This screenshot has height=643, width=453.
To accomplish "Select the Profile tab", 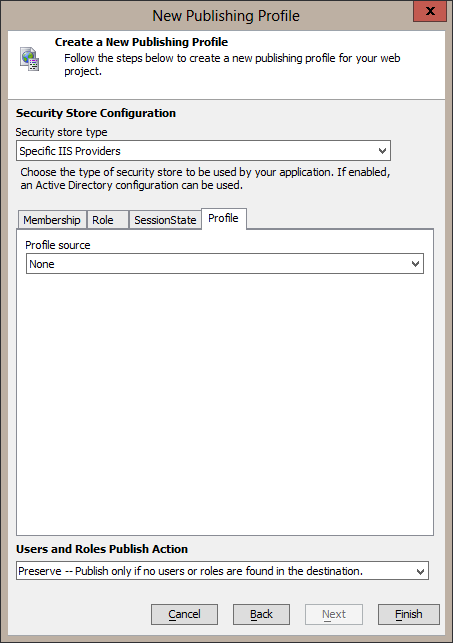I will point(223,218).
